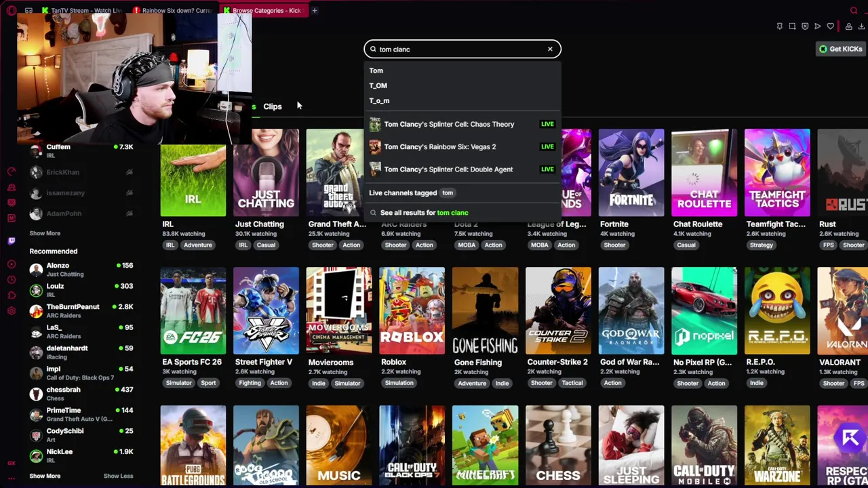Click the Get KICKs button

point(841,49)
